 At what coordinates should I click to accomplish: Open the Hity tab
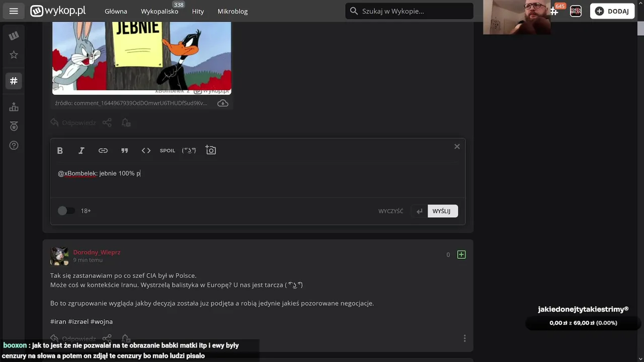click(198, 11)
